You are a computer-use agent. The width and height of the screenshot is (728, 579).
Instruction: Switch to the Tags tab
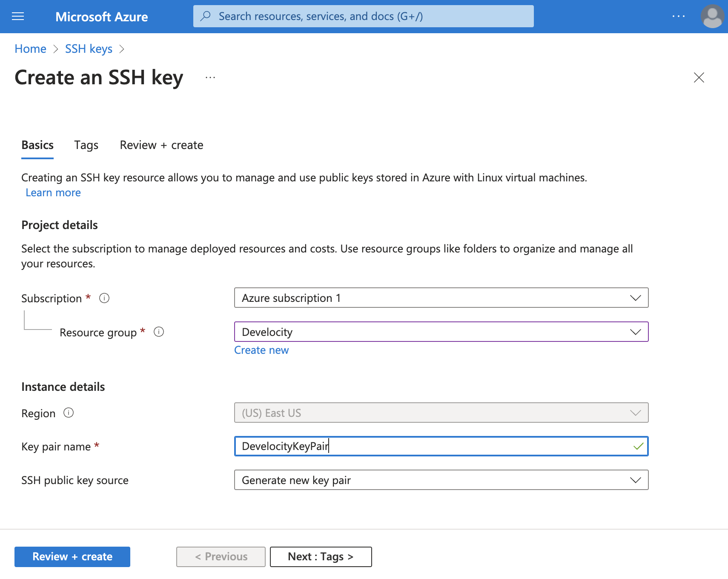point(86,145)
